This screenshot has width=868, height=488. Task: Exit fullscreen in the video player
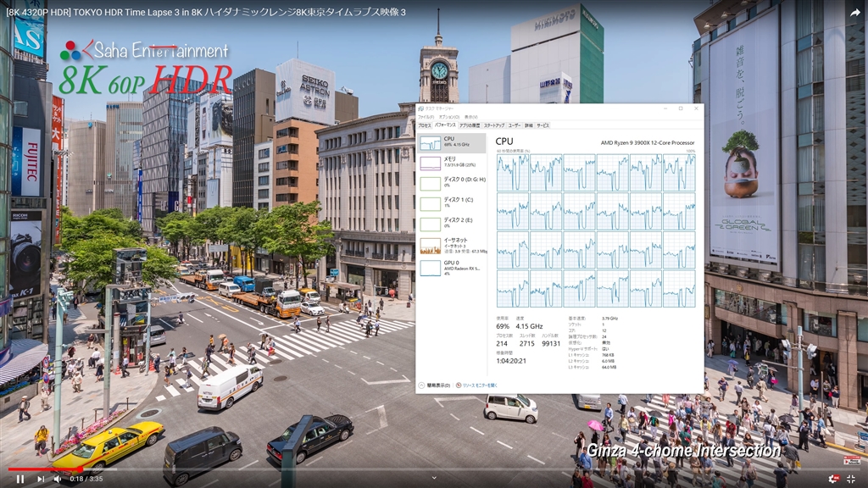coord(851,479)
